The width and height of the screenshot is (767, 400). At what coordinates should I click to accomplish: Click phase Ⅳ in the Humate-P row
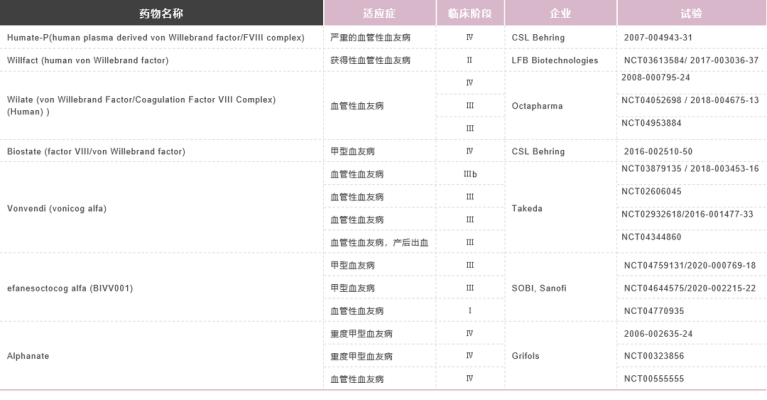[x=470, y=37]
